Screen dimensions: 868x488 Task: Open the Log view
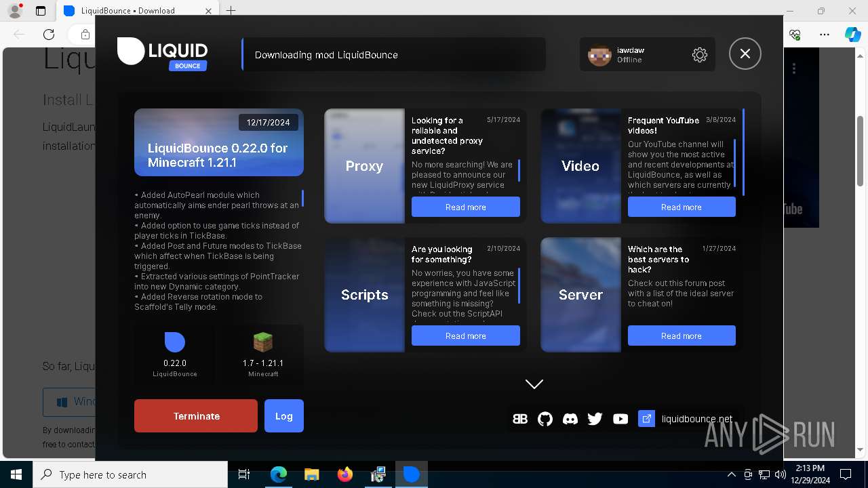pos(284,416)
